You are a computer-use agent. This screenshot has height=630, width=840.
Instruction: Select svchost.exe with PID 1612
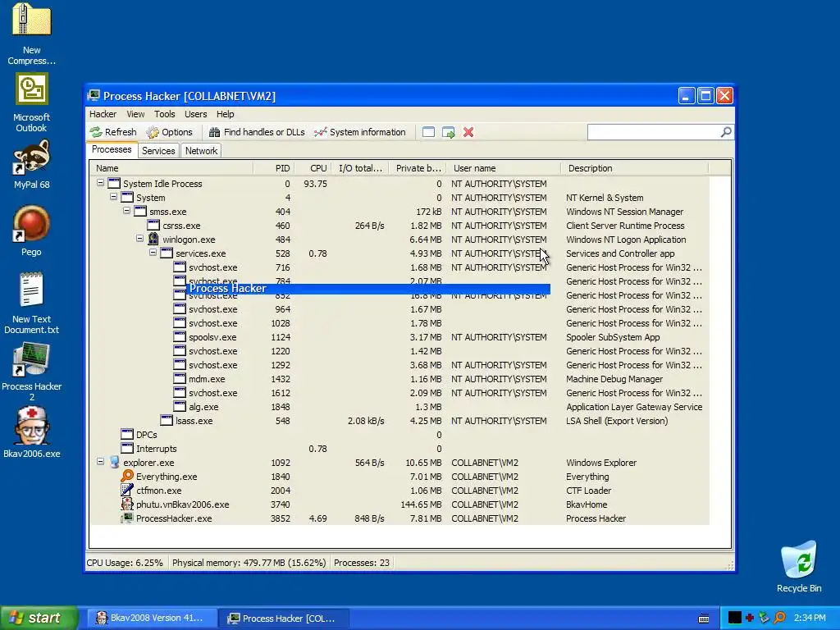tap(399, 393)
